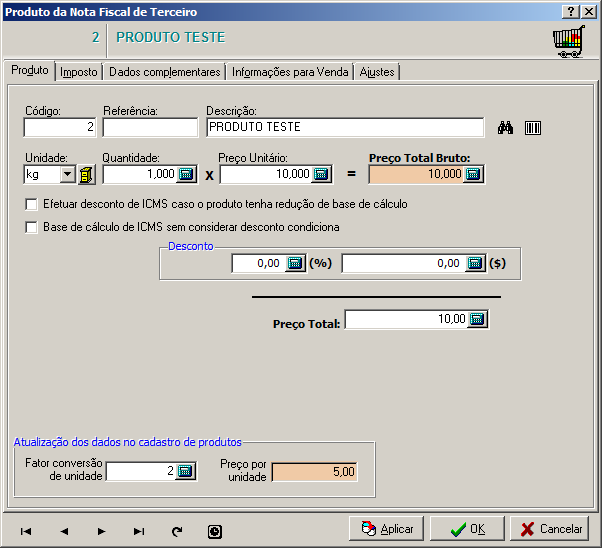Toggle ICMS base without conditional discount
This screenshot has width=602, height=548.
pyautogui.click(x=31, y=228)
